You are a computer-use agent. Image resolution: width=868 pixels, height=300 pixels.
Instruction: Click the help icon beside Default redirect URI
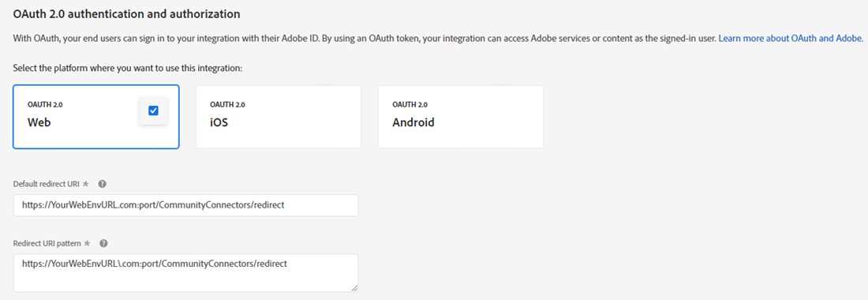102,184
